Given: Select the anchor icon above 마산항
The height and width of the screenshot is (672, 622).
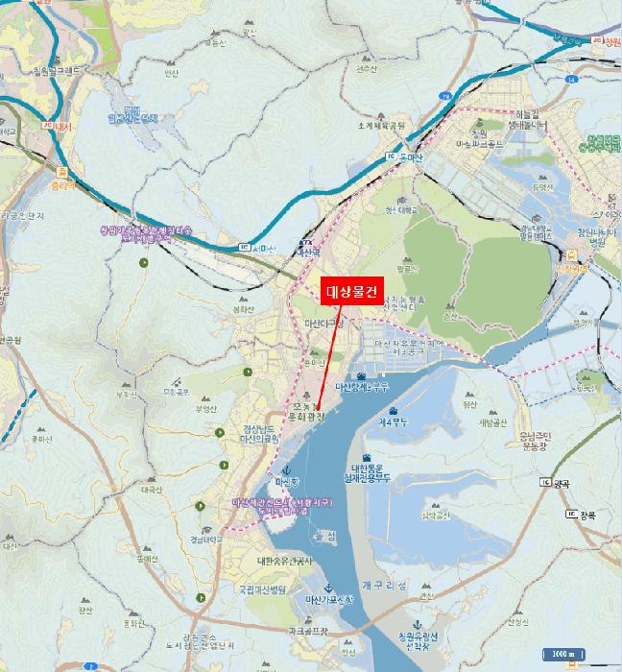Looking at the screenshot, I should (287, 470).
